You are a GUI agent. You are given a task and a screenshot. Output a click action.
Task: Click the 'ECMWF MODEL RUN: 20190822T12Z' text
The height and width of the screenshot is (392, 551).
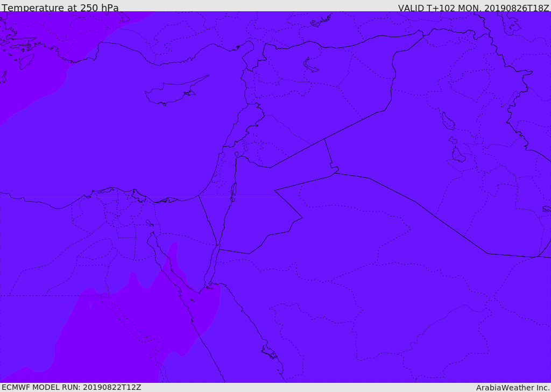click(72, 387)
